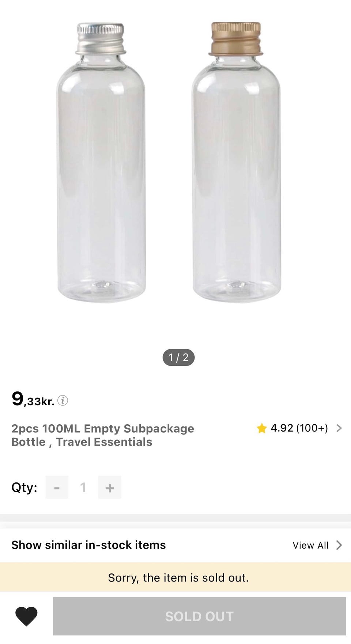
Task: Tap the sold out notice banner
Action: point(178,577)
